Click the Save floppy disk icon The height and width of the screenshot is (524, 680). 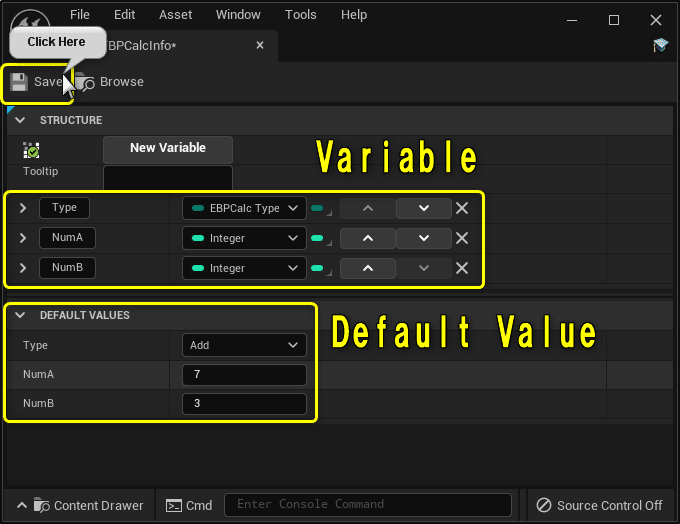tap(19, 82)
